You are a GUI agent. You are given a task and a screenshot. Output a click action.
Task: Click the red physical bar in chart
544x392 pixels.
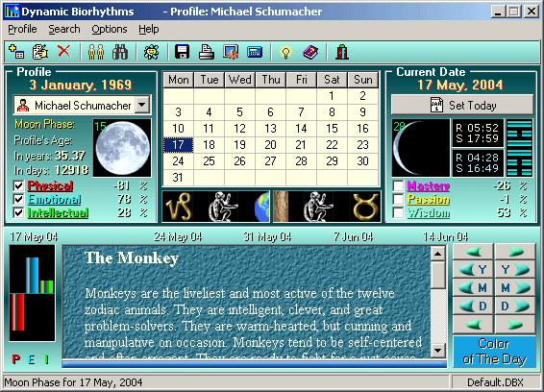click(x=17, y=312)
